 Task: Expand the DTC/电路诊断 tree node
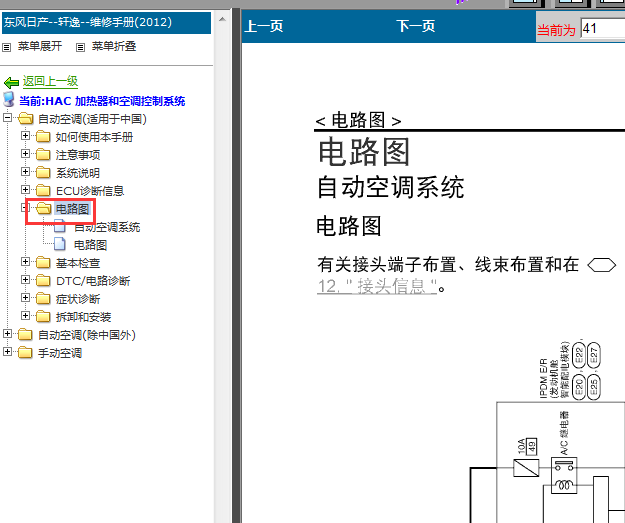pyautogui.click(x=26, y=281)
